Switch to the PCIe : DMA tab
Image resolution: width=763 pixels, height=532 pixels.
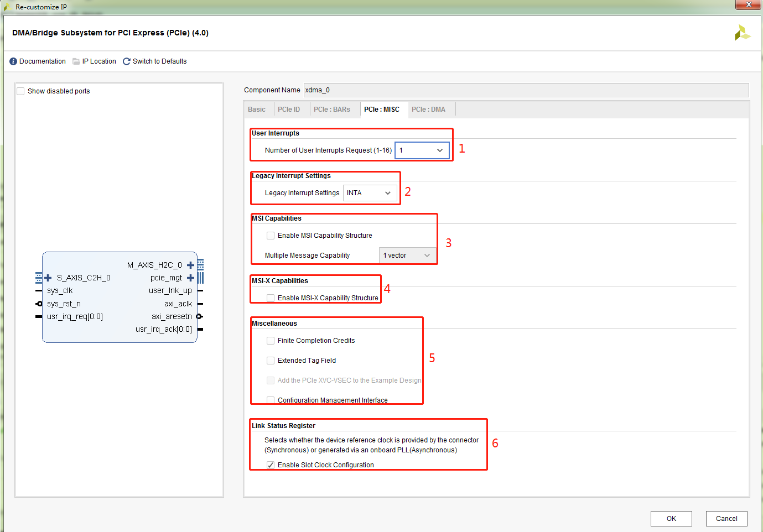point(429,109)
